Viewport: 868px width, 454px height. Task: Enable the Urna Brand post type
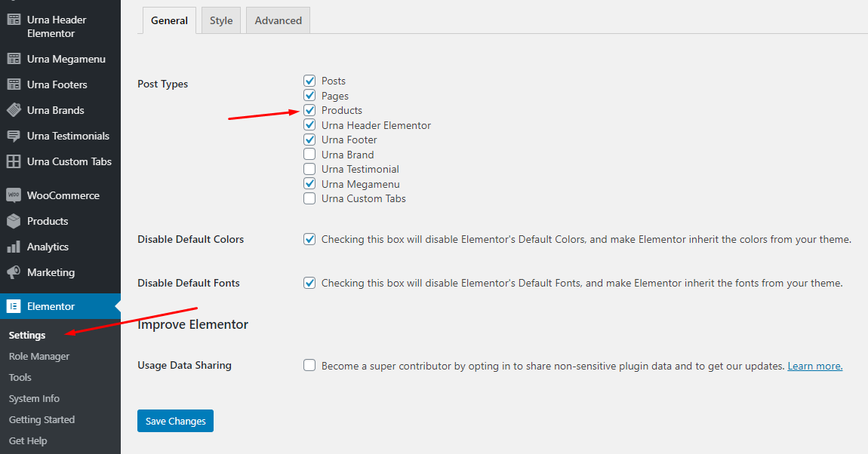coord(309,155)
